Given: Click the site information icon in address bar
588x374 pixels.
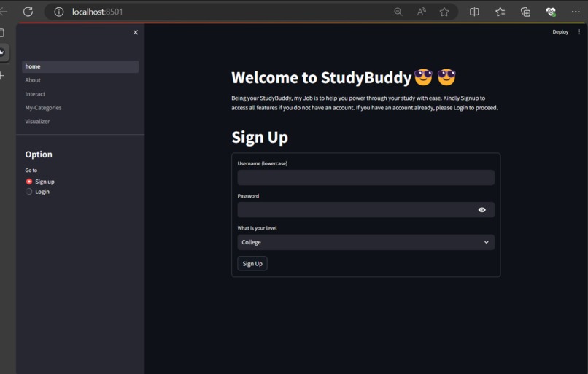Looking at the screenshot, I should coord(59,12).
